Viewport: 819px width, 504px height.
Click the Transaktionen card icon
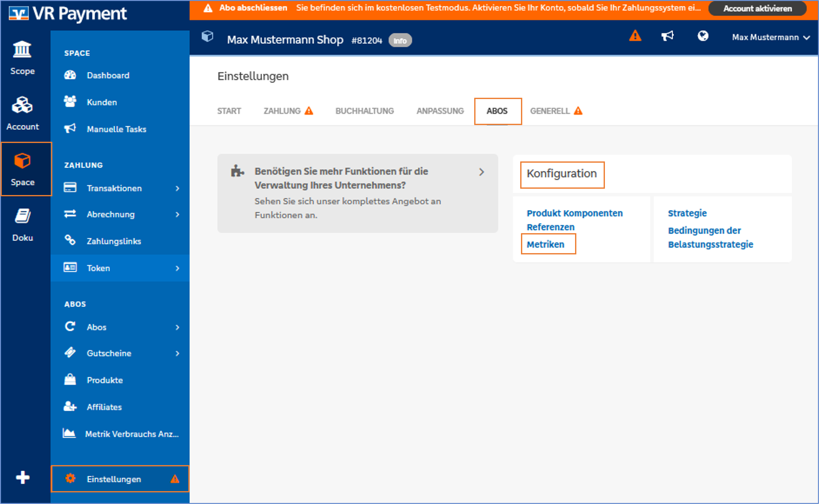coord(70,187)
